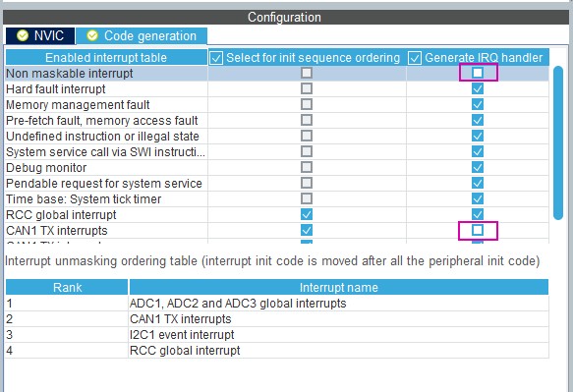Select ADC1, ADC2 and ADC3 global interrupts

[x=238, y=304]
